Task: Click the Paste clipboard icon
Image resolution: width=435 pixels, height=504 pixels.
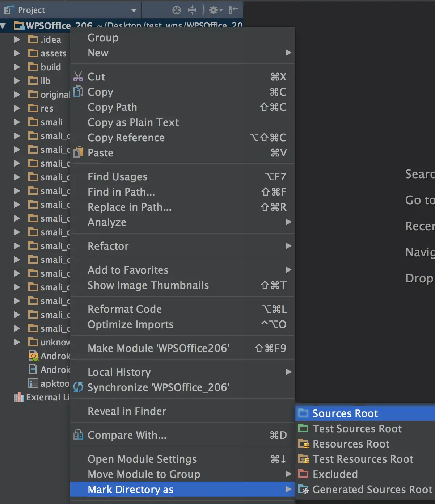Action: (78, 152)
